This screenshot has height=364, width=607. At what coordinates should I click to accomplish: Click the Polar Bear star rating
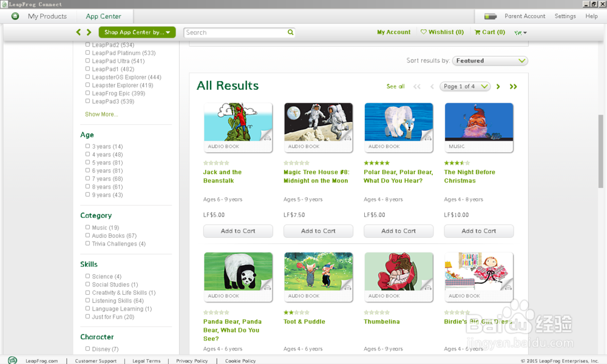pyautogui.click(x=377, y=163)
